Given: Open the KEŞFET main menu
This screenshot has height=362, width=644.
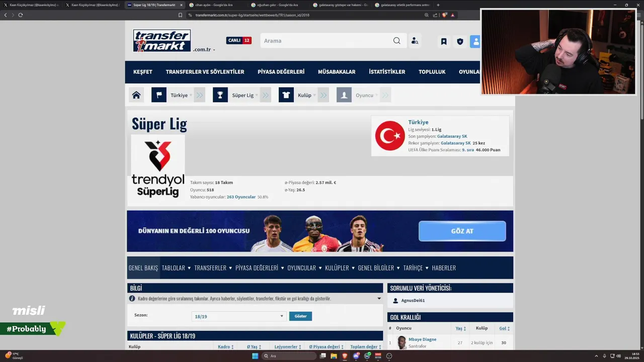Looking at the screenshot, I should [x=143, y=72].
